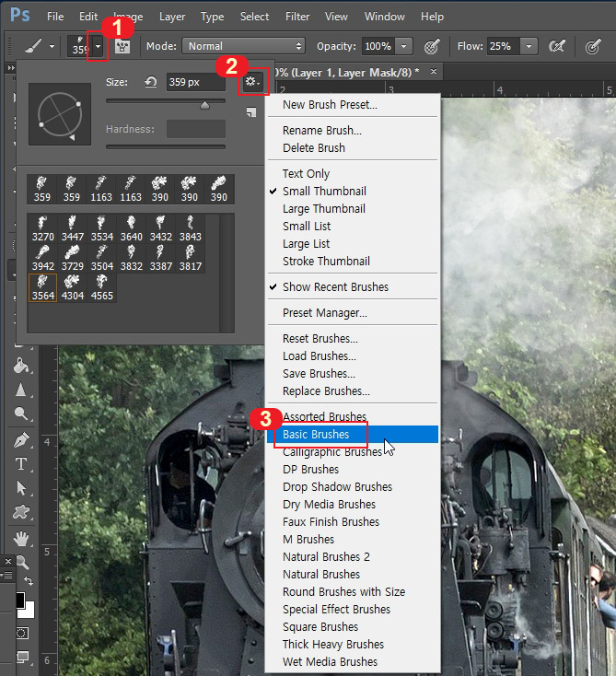616x676 pixels.
Task: Click the Brush tool preset icon
Action: click(34, 46)
